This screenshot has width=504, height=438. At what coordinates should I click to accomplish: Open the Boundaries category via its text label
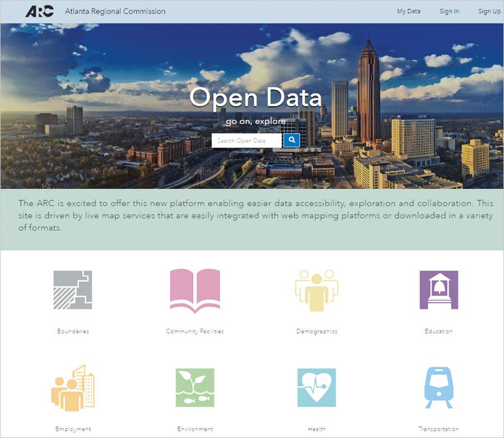coord(73,331)
